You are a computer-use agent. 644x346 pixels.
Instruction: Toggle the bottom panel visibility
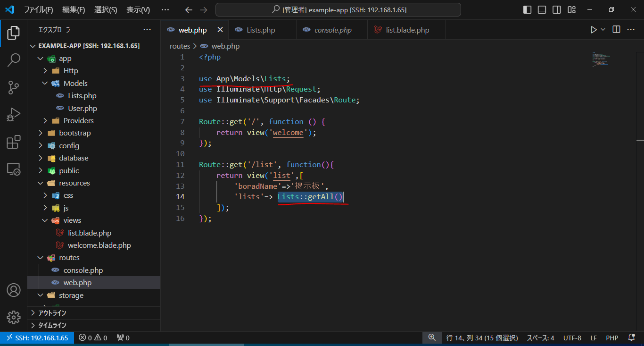[542, 10]
